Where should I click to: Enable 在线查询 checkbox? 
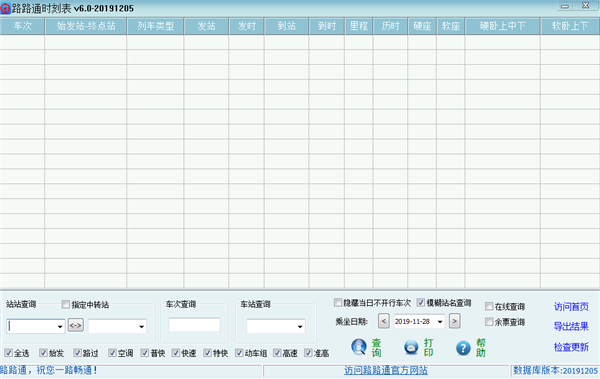[489, 306]
